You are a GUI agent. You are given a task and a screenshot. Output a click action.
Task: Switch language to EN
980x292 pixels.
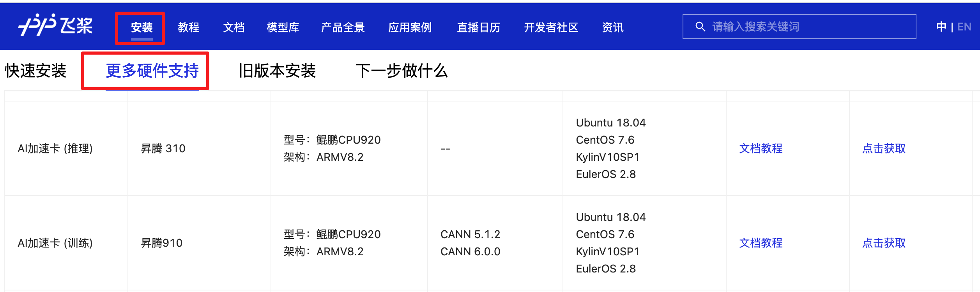click(964, 26)
